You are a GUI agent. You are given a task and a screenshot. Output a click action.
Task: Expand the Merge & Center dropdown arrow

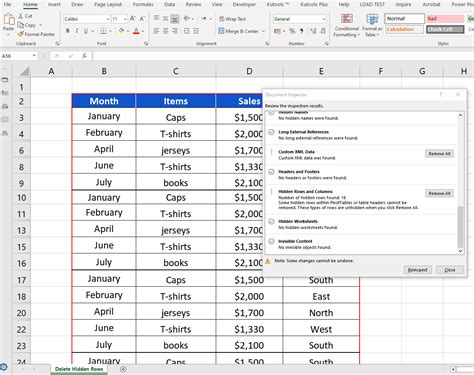(263, 31)
